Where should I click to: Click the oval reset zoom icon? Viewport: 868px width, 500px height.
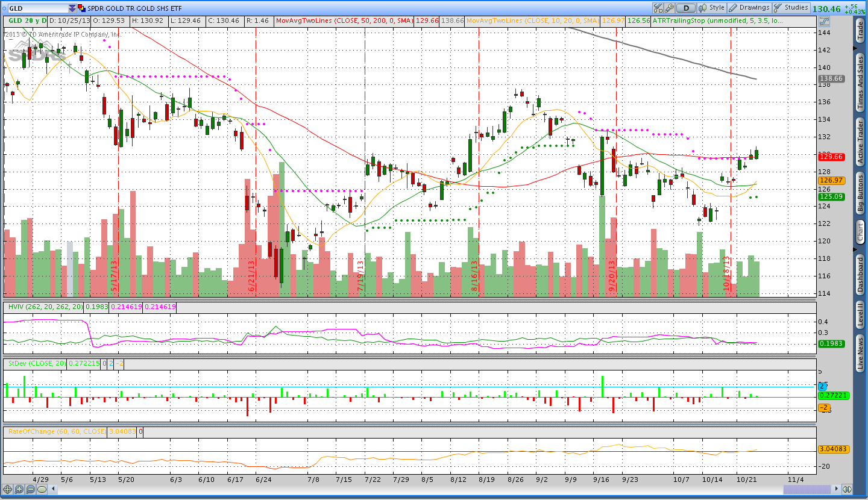(42, 490)
